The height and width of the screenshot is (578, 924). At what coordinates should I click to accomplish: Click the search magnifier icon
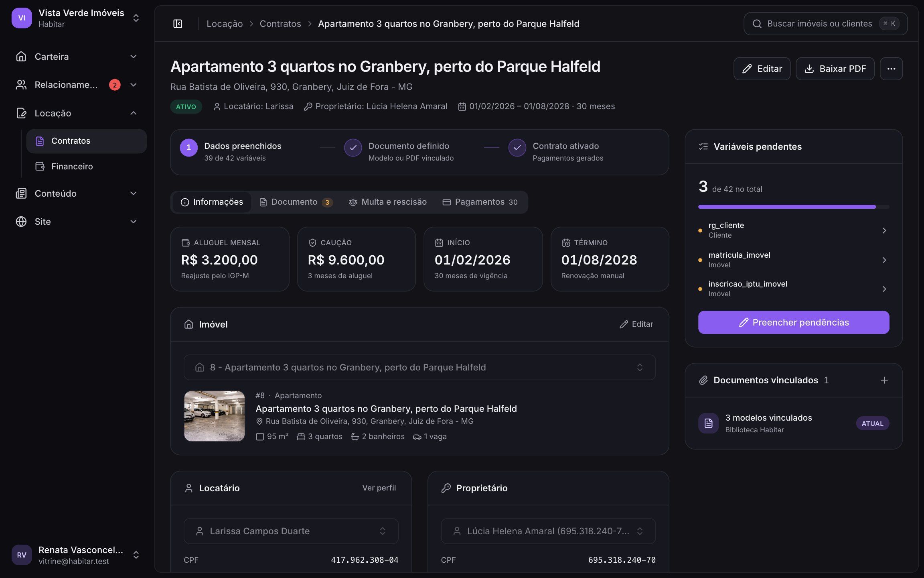pyautogui.click(x=757, y=24)
